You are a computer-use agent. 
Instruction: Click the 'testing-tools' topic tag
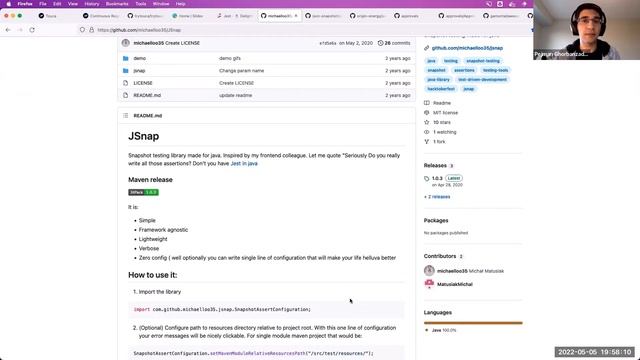click(496, 70)
